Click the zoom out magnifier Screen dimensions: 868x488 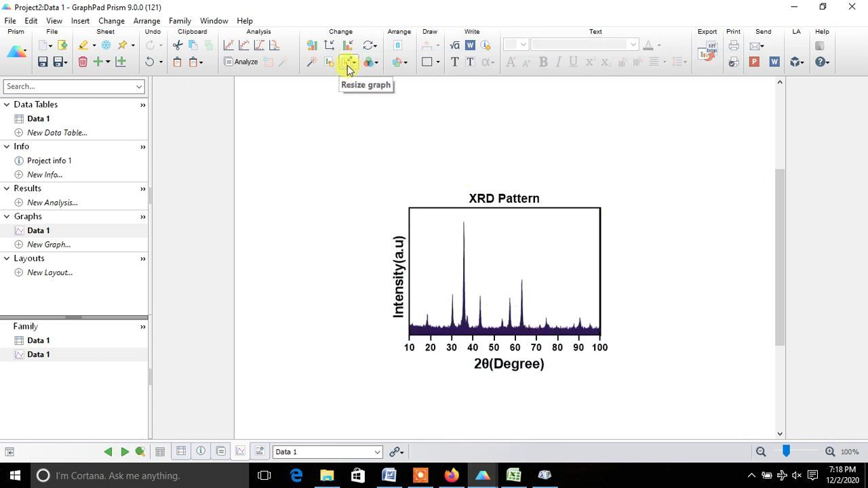pyautogui.click(x=761, y=452)
